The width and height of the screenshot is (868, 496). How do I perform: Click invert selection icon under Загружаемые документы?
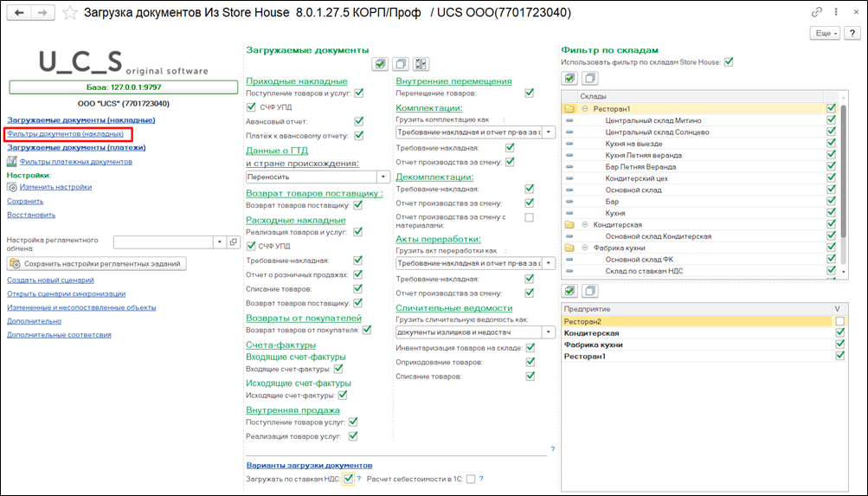421,64
